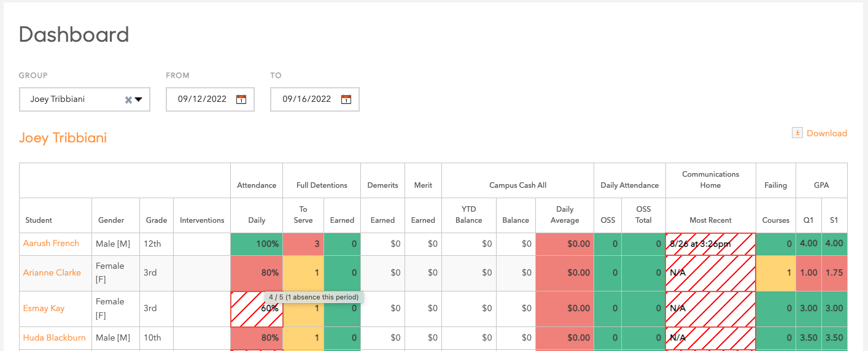Click the Joey Tribbiani group heading
Image resolution: width=868 pixels, height=351 pixels.
63,137
